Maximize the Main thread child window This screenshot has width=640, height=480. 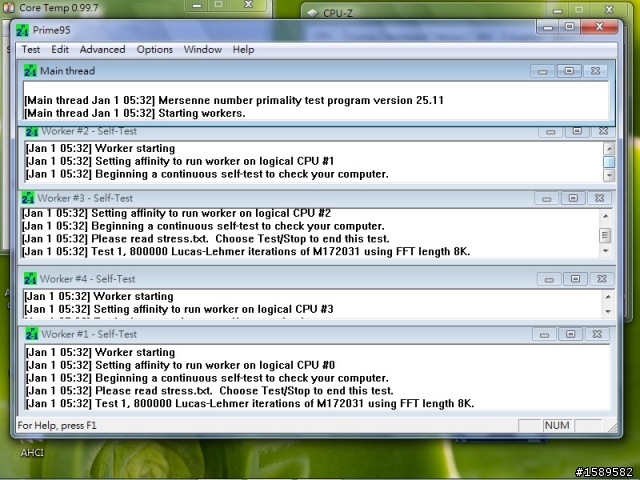click(x=569, y=71)
